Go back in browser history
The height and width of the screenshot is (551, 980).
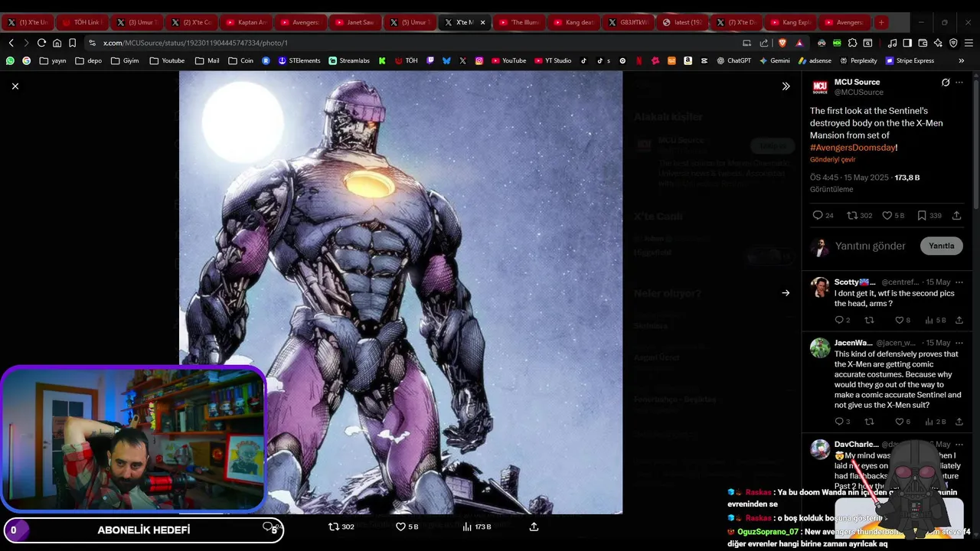pos(11,43)
